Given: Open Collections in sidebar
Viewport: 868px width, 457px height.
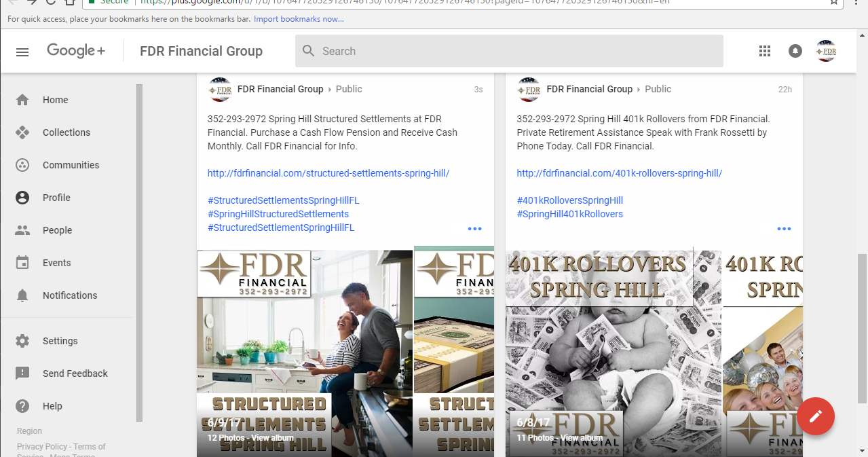Looking at the screenshot, I should (66, 132).
